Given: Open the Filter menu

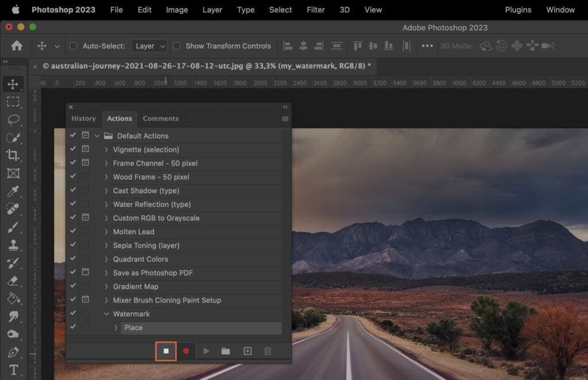Looking at the screenshot, I should coord(315,10).
